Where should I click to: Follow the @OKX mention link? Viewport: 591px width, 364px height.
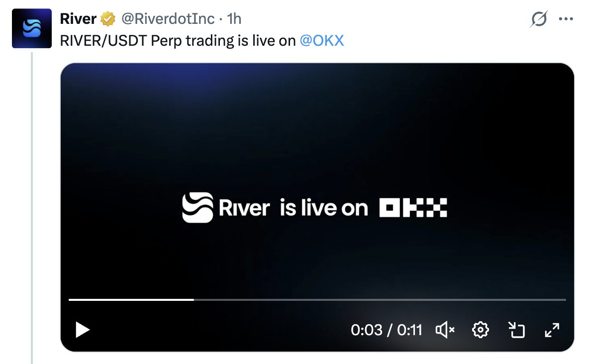tap(322, 40)
